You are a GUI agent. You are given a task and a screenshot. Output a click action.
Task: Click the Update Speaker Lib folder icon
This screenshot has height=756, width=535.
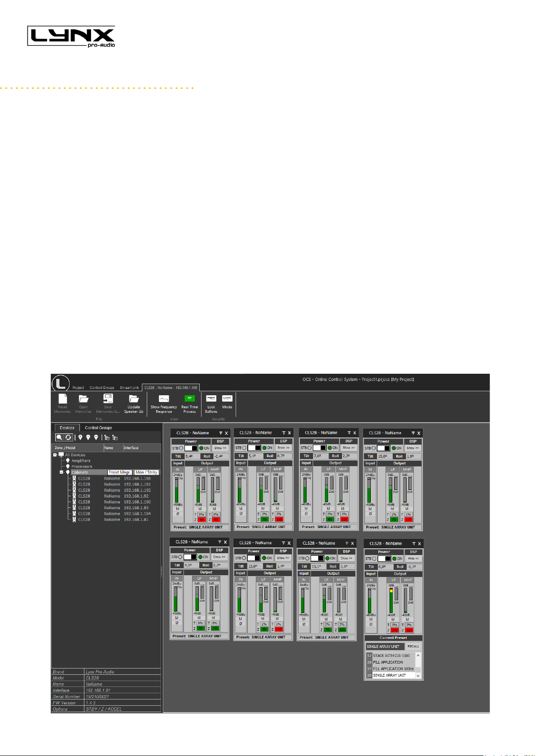(x=133, y=398)
